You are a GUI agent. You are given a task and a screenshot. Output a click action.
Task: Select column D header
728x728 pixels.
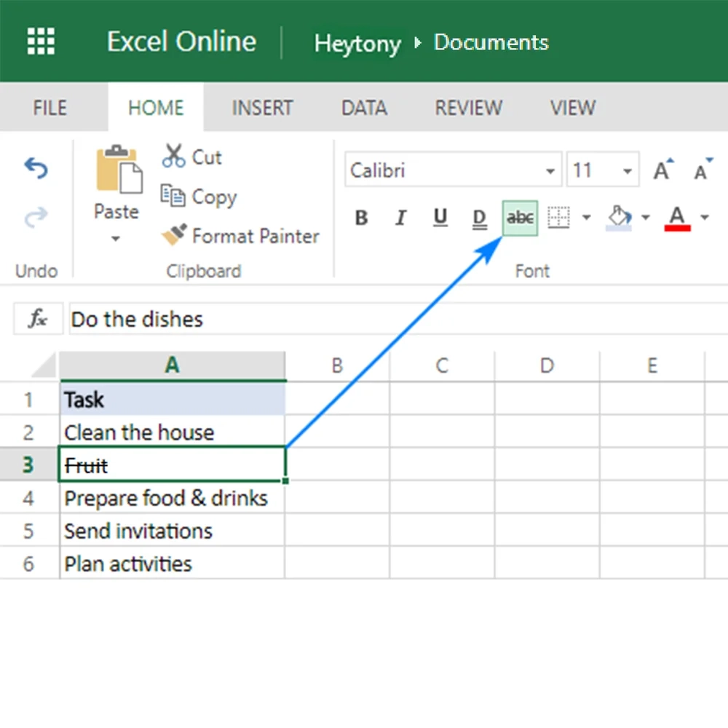(547, 365)
